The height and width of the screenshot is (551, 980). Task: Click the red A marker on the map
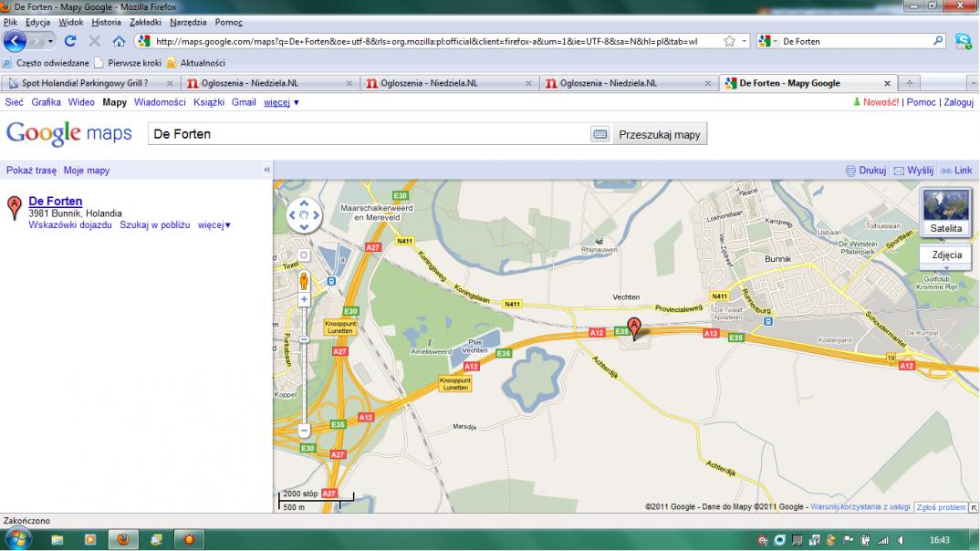(x=634, y=328)
